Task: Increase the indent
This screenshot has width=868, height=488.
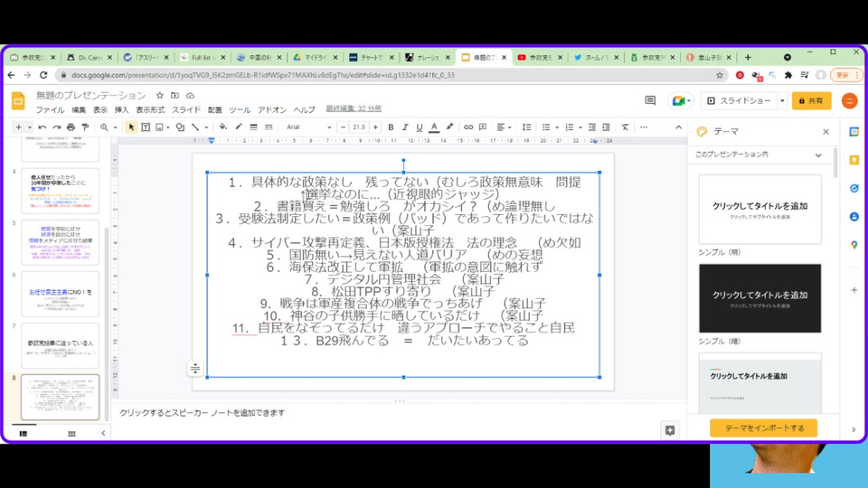Action: [x=606, y=127]
